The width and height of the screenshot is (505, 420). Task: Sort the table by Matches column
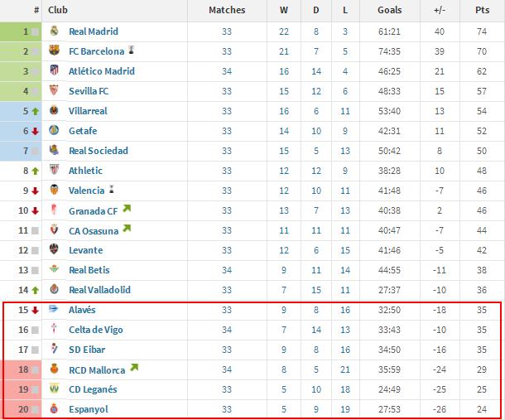click(x=227, y=10)
